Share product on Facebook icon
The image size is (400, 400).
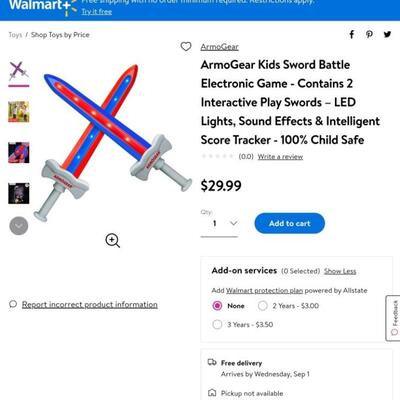pos(352,34)
